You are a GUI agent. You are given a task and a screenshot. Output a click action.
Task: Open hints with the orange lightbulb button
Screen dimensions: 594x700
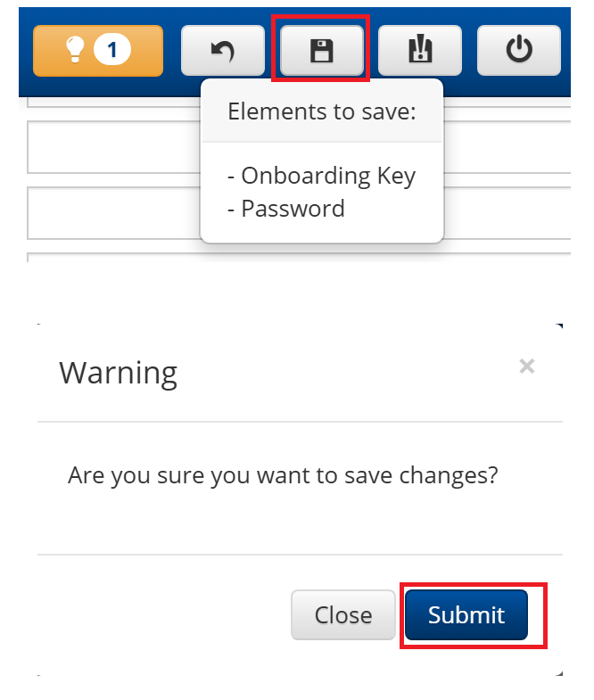[x=98, y=51]
